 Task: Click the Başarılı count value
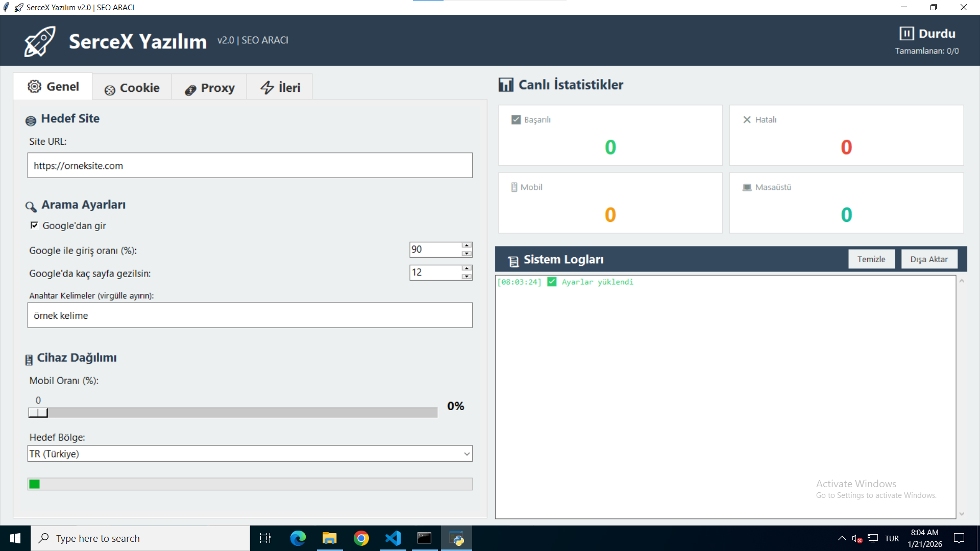click(610, 147)
